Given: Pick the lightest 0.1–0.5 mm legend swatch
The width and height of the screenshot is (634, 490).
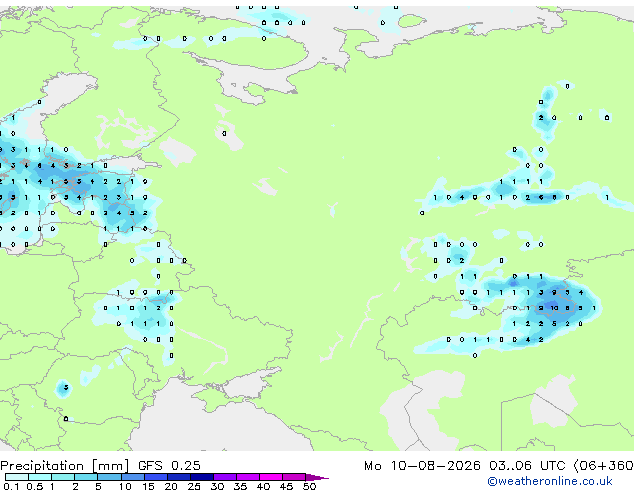Looking at the screenshot, I should coord(17,477).
